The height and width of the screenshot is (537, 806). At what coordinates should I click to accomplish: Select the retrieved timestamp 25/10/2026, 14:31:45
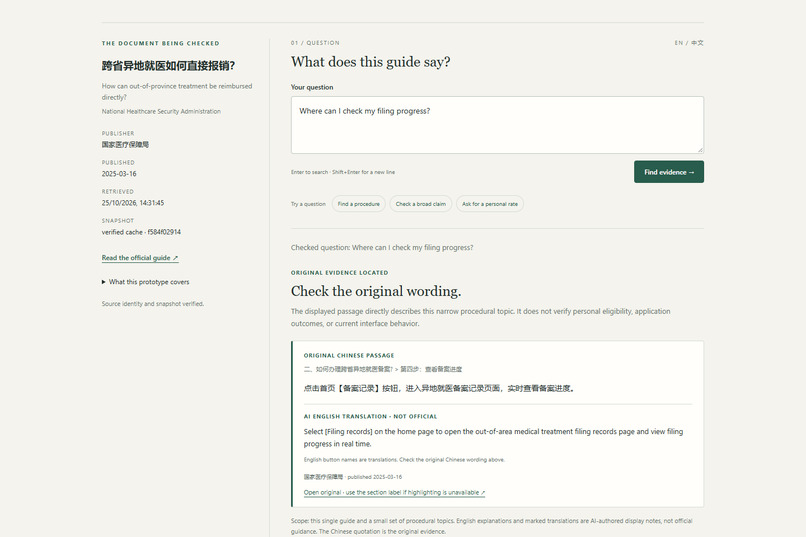pyautogui.click(x=133, y=203)
